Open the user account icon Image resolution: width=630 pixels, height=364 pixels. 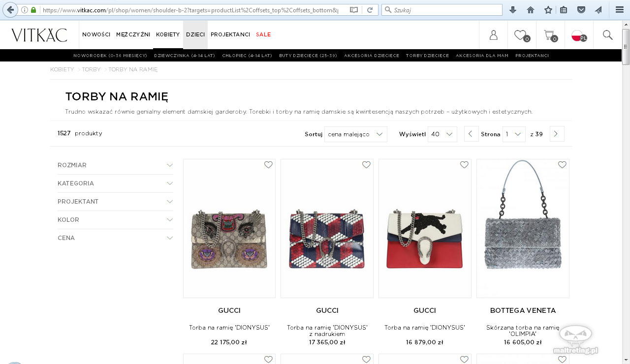(x=493, y=35)
